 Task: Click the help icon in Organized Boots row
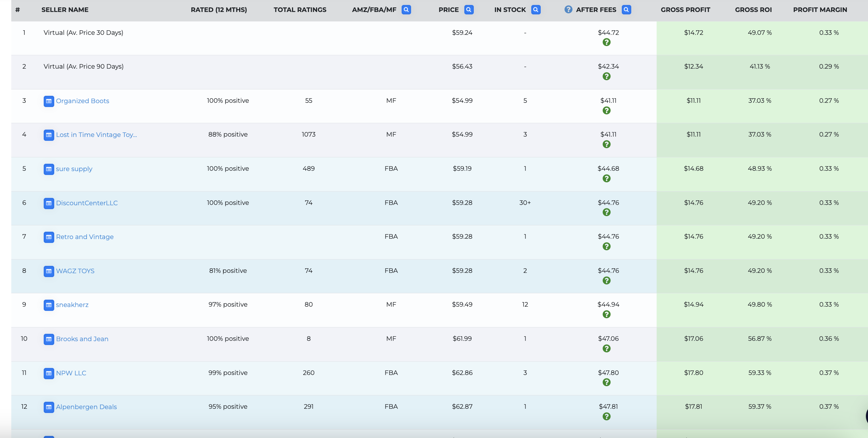point(607,111)
